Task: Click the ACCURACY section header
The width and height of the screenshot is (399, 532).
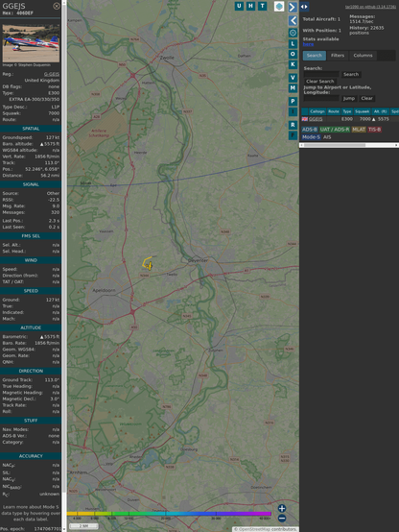Action: [31, 456]
